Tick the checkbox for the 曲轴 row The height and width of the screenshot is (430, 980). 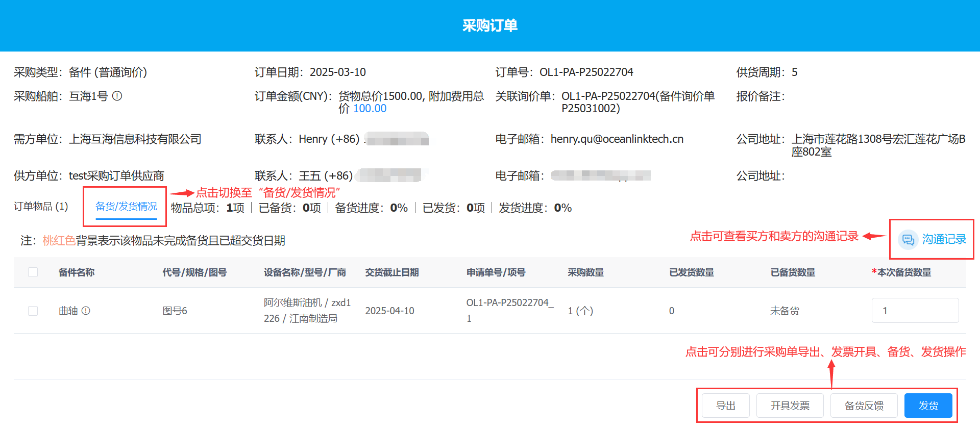point(33,311)
